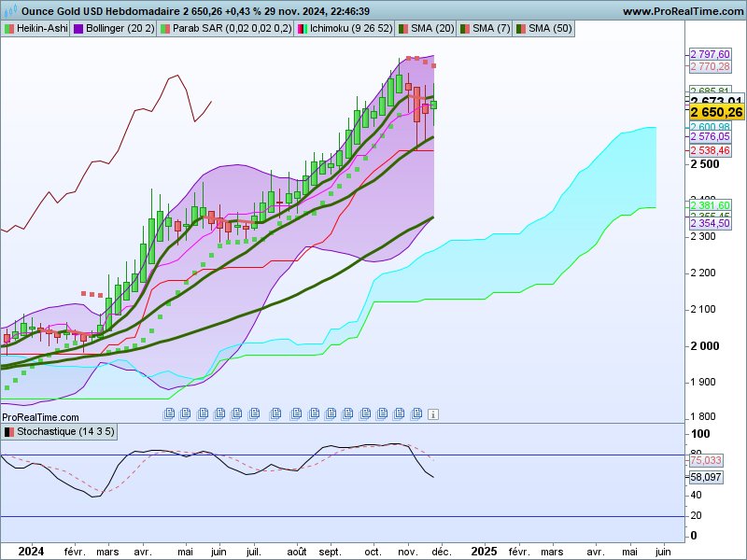This screenshot has width=747, height=560.
Task: Open the Bollinger (20 2) indicator label
Action: pos(113,29)
